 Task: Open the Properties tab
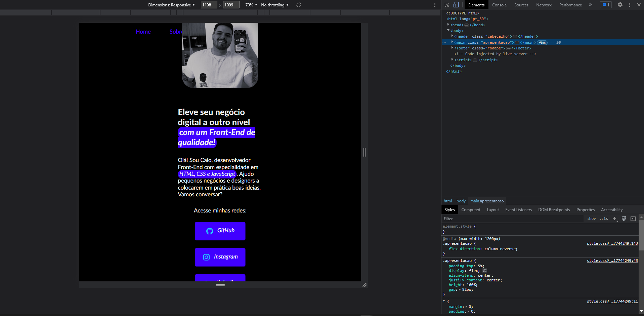586,210
